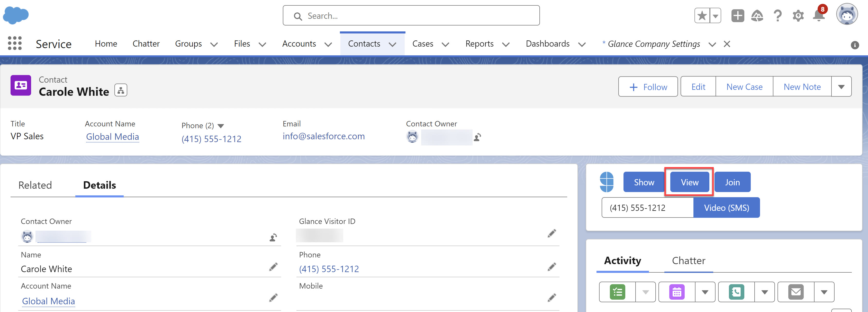Open the Setup gear icon
This screenshot has height=312, width=868.
coord(798,16)
